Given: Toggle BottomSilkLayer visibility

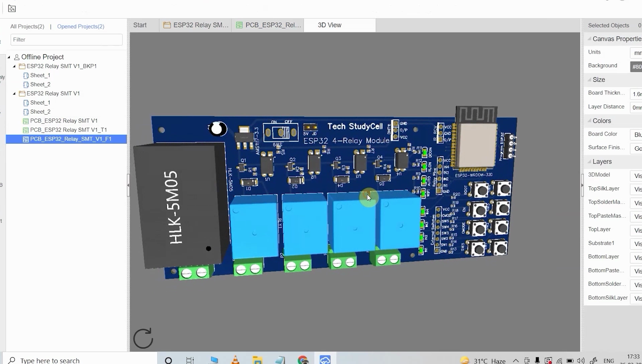Looking at the screenshot, I should coord(637,298).
